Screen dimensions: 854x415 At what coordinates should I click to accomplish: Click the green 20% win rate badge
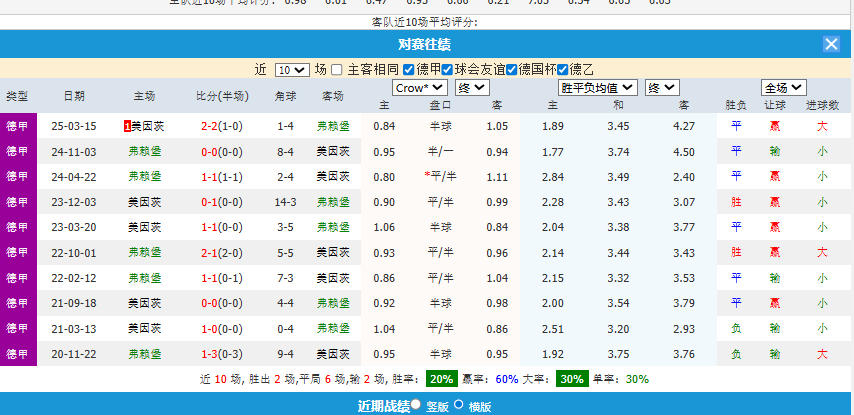click(441, 379)
